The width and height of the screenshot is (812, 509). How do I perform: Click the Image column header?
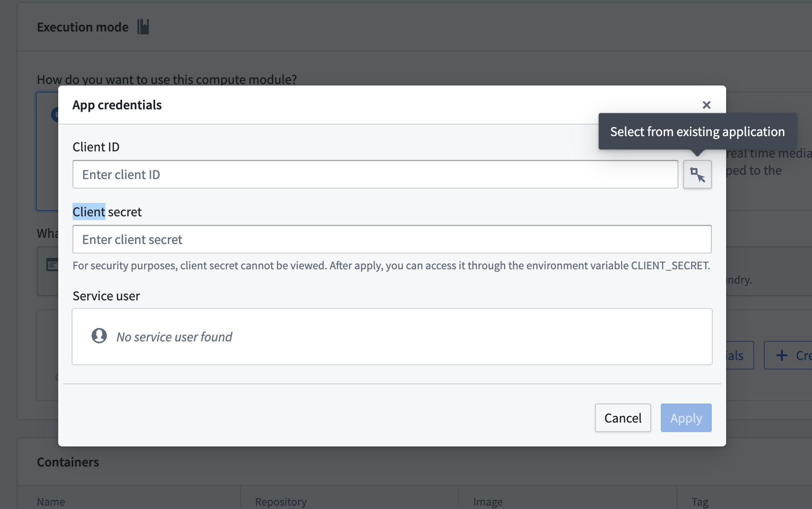pyautogui.click(x=488, y=502)
